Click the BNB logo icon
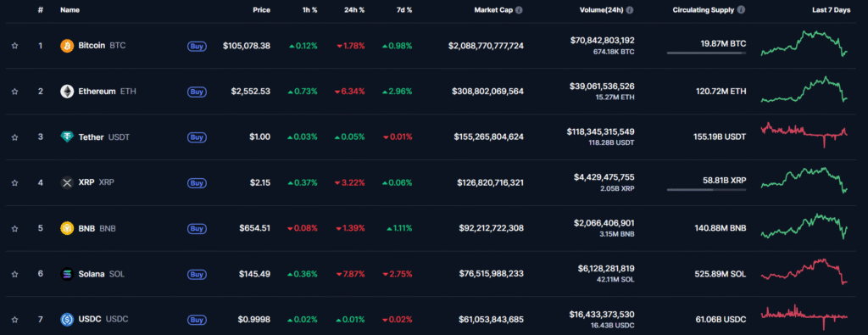The width and height of the screenshot is (868, 335). pyautogui.click(x=67, y=228)
